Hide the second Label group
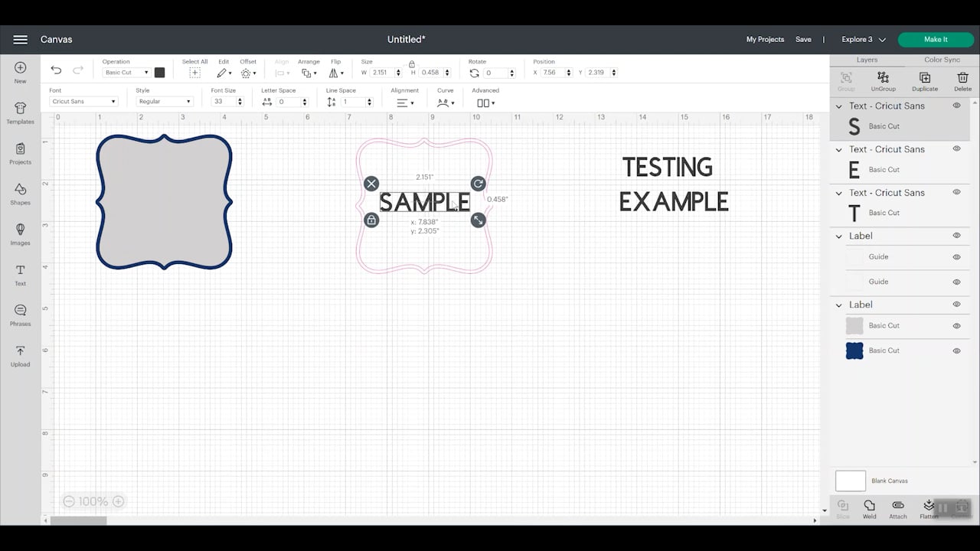The height and width of the screenshot is (551, 980). (956, 305)
